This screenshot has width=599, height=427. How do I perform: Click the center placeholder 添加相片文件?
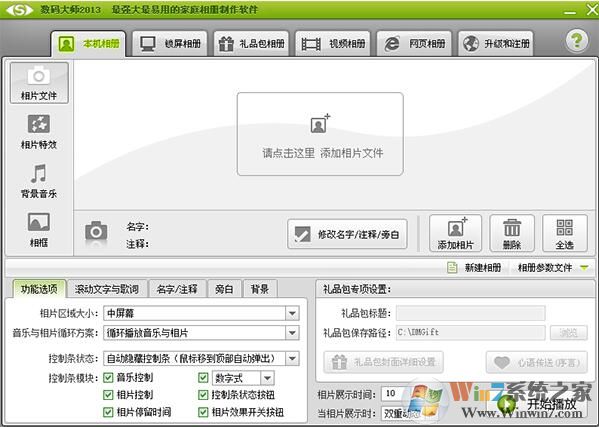pos(320,134)
